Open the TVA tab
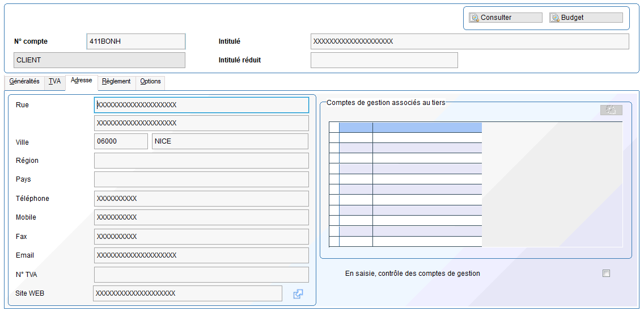This screenshot has width=644, height=311. click(x=54, y=82)
